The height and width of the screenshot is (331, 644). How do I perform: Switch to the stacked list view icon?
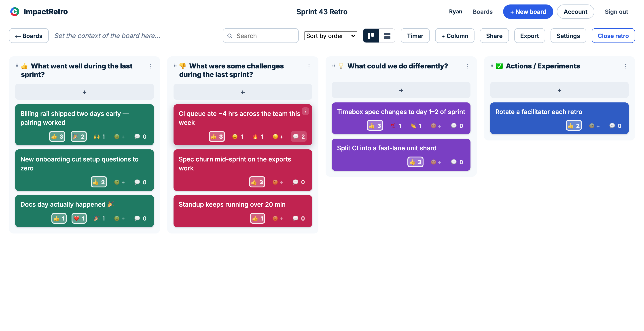(387, 36)
